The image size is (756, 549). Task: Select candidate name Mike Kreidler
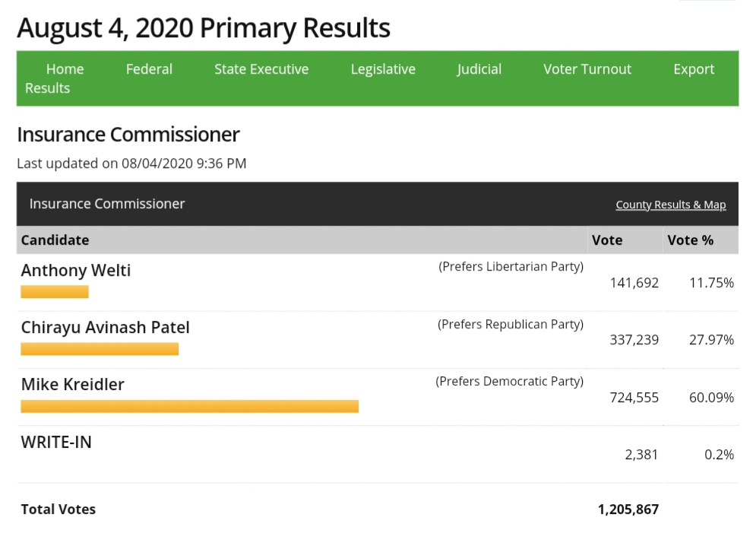pyautogui.click(x=73, y=384)
